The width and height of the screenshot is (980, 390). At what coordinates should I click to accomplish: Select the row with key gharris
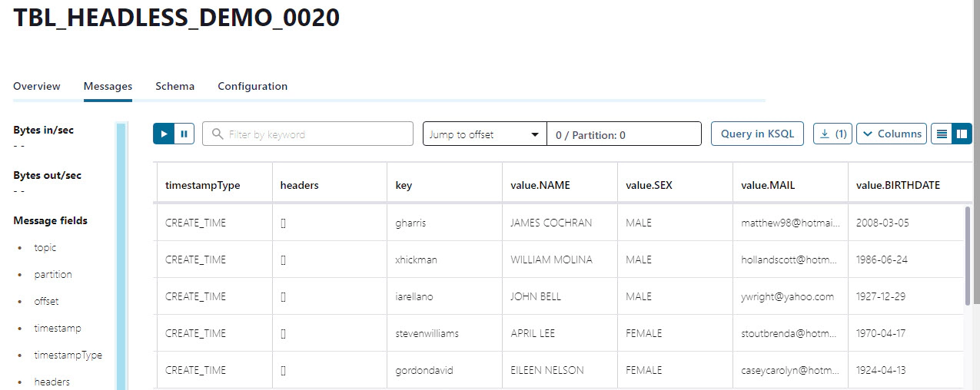[560, 223]
